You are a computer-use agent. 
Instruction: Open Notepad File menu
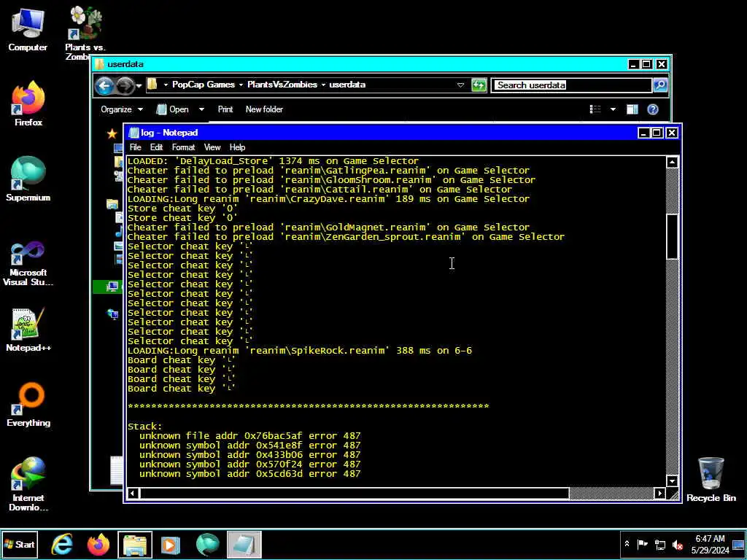tap(135, 147)
